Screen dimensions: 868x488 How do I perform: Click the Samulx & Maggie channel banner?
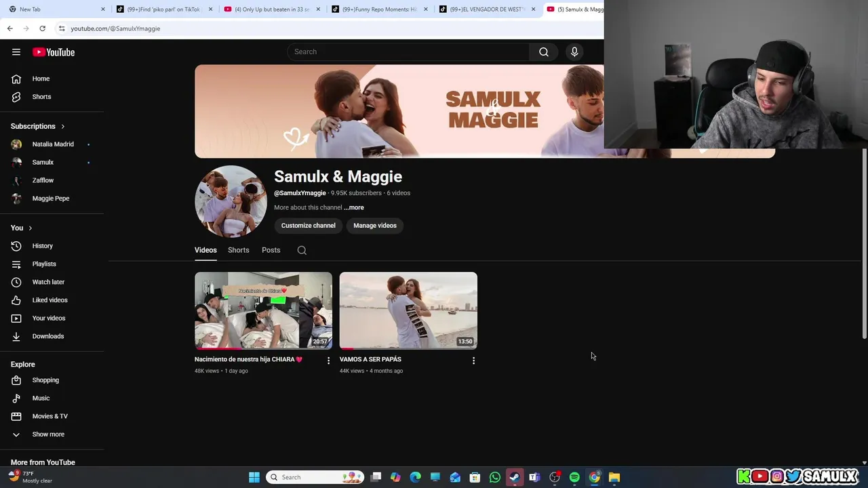pyautogui.click(x=399, y=111)
